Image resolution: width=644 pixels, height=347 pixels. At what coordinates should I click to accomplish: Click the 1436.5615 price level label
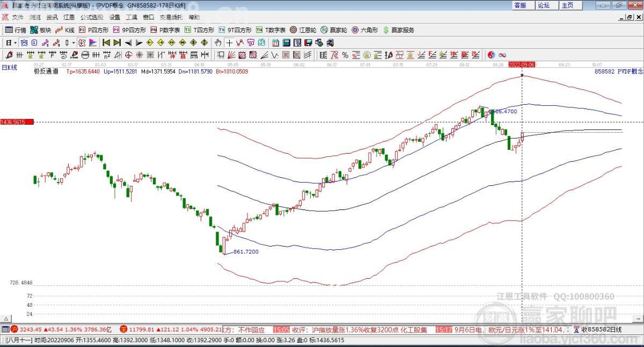tap(17, 122)
